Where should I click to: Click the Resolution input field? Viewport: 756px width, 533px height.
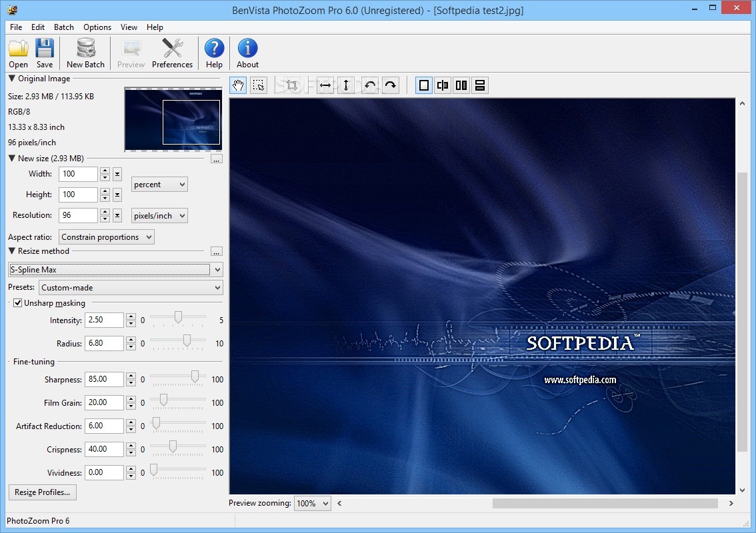[x=78, y=215]
